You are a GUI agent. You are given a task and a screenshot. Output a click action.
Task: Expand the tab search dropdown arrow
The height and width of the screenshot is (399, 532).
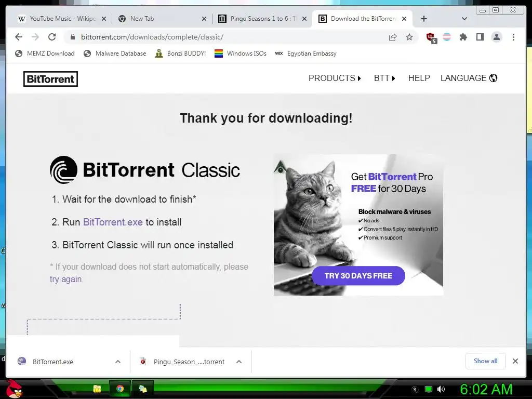(x=464, y=19)
